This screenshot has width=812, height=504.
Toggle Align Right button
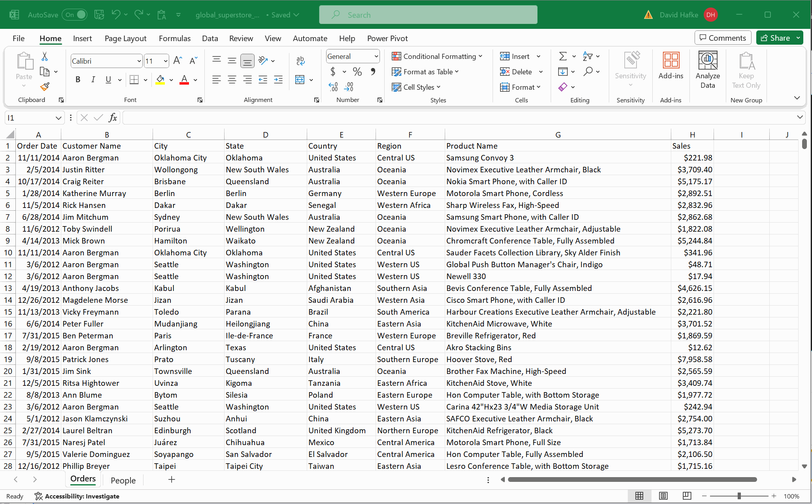[247, 79]
